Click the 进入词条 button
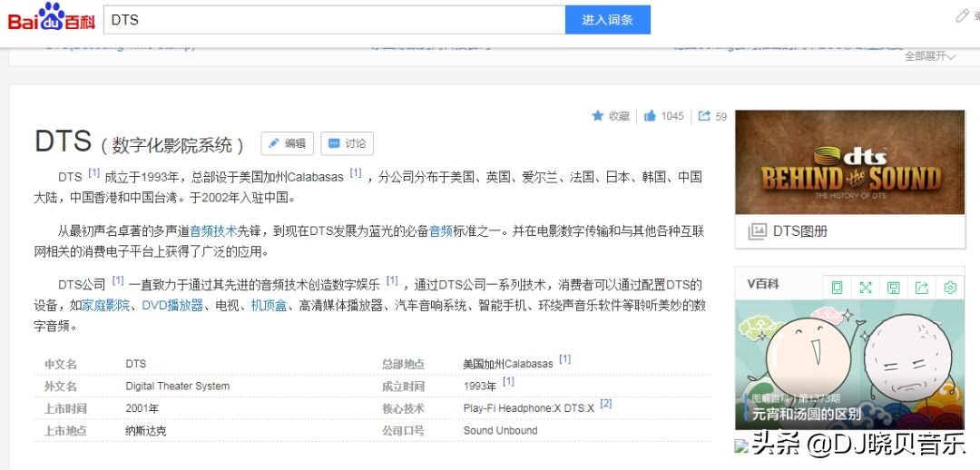The image size is (980, 470). coord(607,20)
